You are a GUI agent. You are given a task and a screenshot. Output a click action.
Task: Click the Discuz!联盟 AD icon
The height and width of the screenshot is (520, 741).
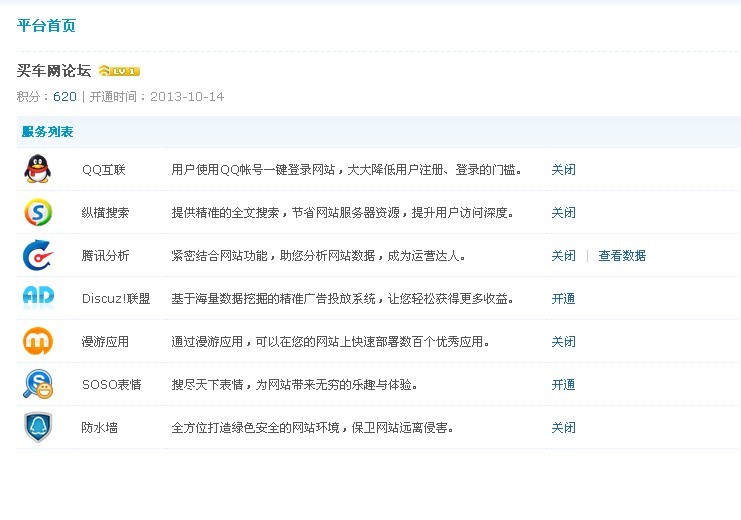point(38,297)
